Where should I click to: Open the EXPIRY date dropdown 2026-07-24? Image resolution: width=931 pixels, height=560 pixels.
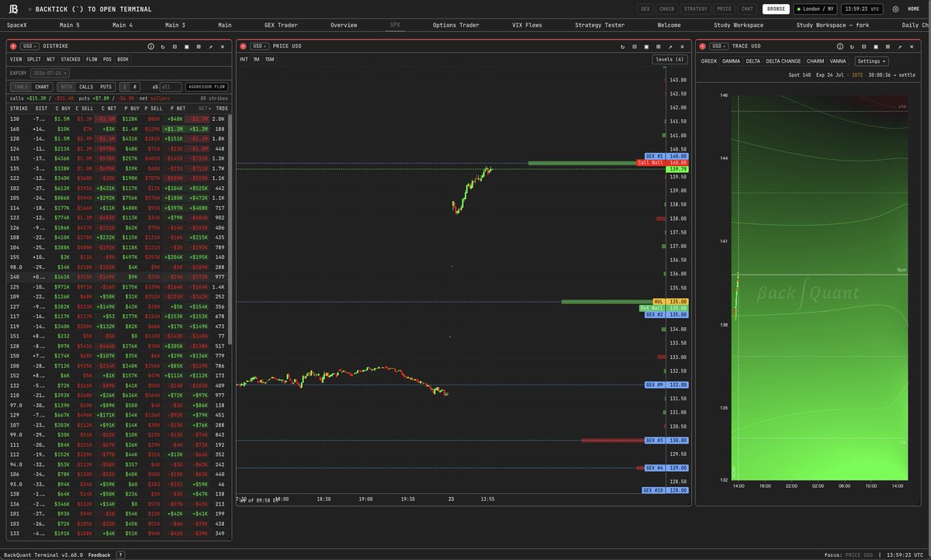click(x=50, y=73)
